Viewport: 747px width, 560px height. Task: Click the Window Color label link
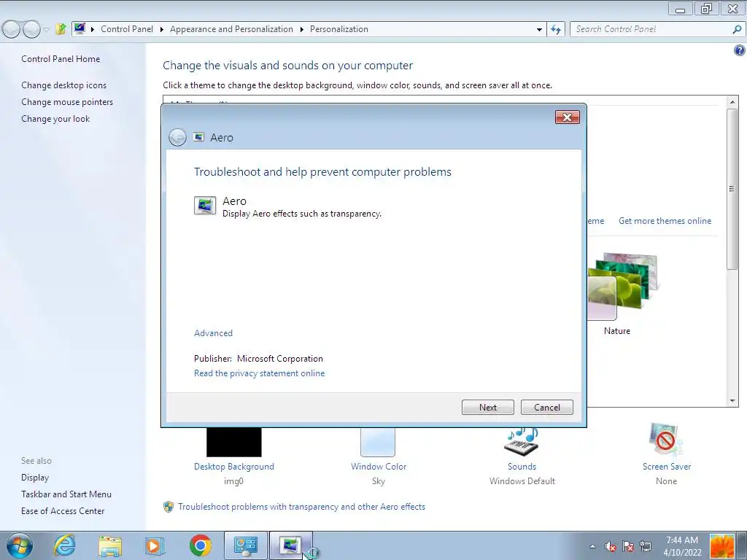379,467
